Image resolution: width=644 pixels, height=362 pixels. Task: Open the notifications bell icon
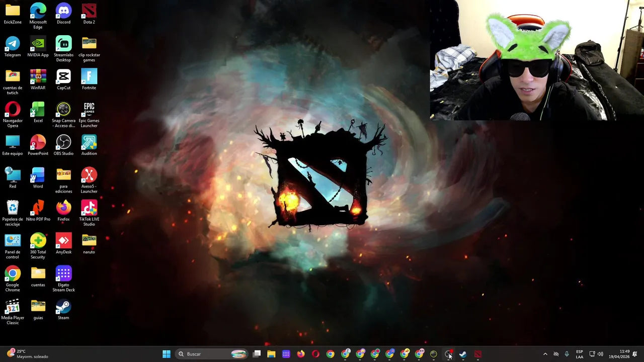[x=635, y=354]
